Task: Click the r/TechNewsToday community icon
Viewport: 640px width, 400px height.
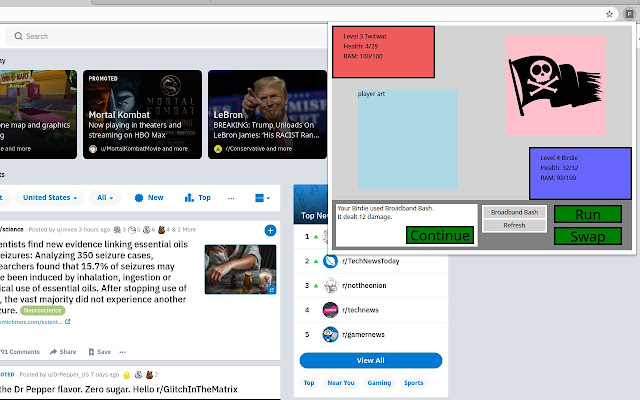Action: pyautogui.click(x=330, y=261)
